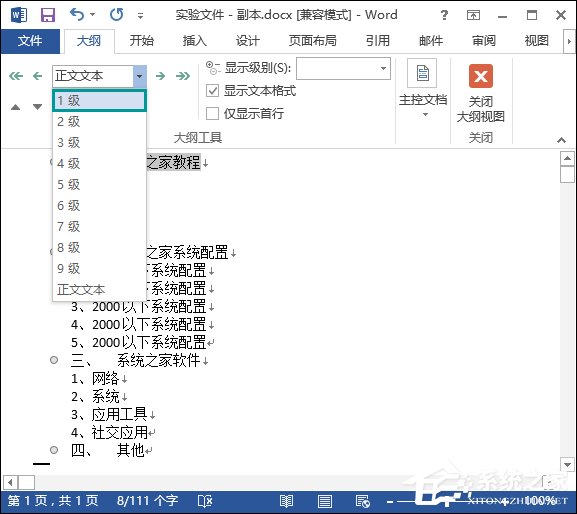Click outline bullet beside 四、其他
The width and height of the screenshot is (577, 514).
click(x=54, y=450)
